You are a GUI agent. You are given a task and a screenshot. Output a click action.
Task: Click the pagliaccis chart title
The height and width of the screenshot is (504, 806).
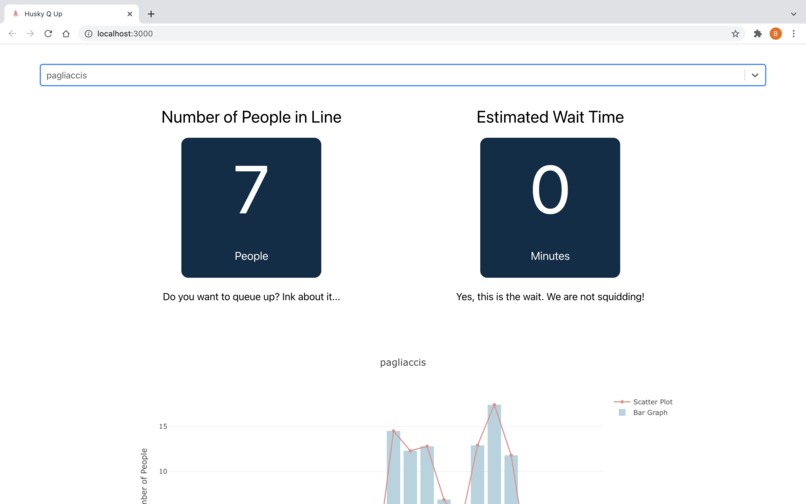[x=403, y=363]
